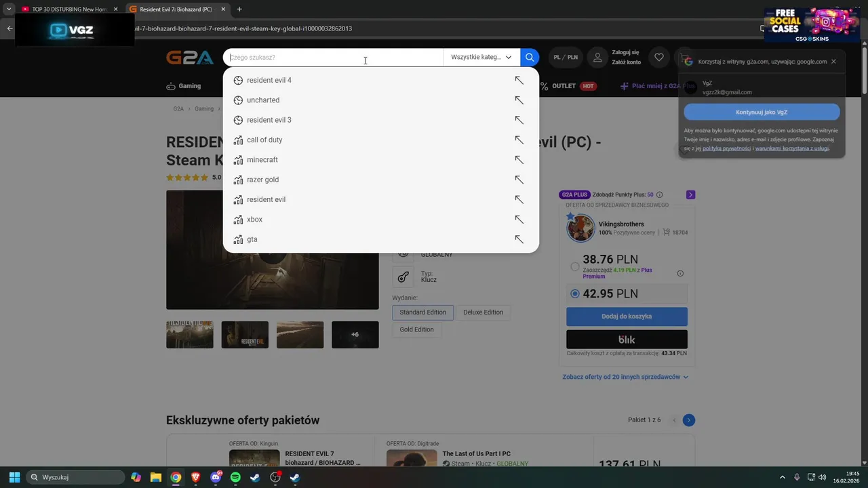Choose Deluxe Edition
This screenshot has height=488, width=868.
[484, 312]
